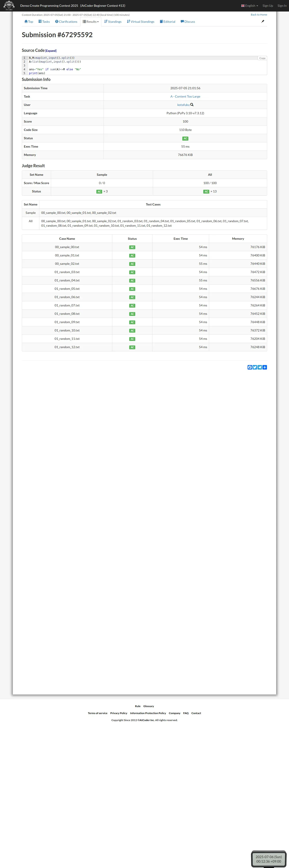Open the Privacy Policy link
The image size is (289, 868).
tap(119, 713)
